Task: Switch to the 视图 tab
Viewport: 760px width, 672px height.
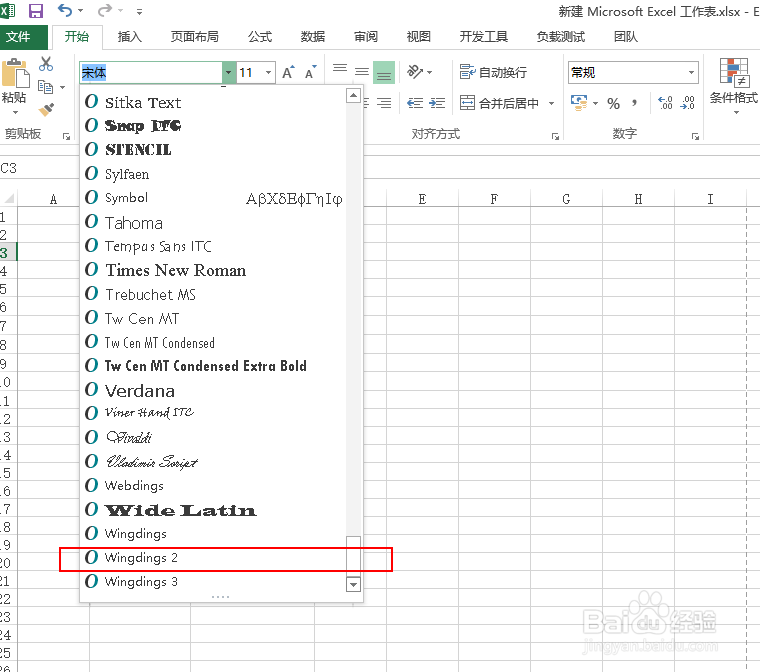Action: coord(418,36)
